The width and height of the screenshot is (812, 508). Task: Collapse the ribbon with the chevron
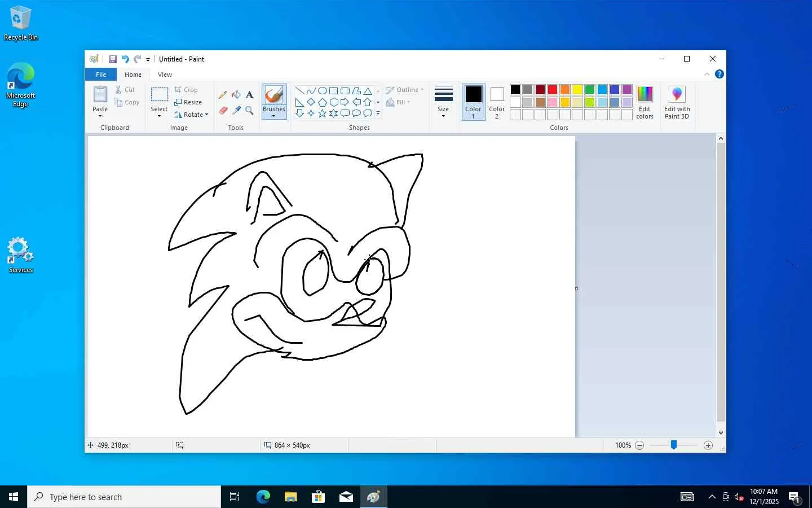[707, 75]
